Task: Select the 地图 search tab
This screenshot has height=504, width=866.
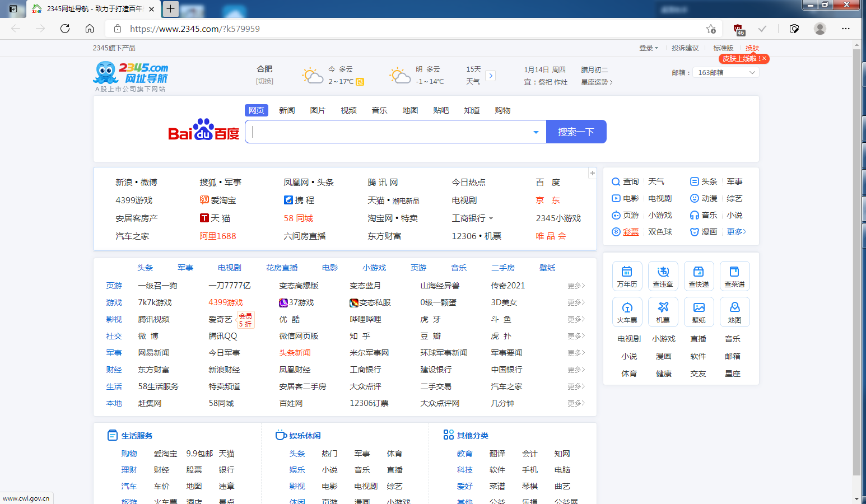Action: [410, 110]
